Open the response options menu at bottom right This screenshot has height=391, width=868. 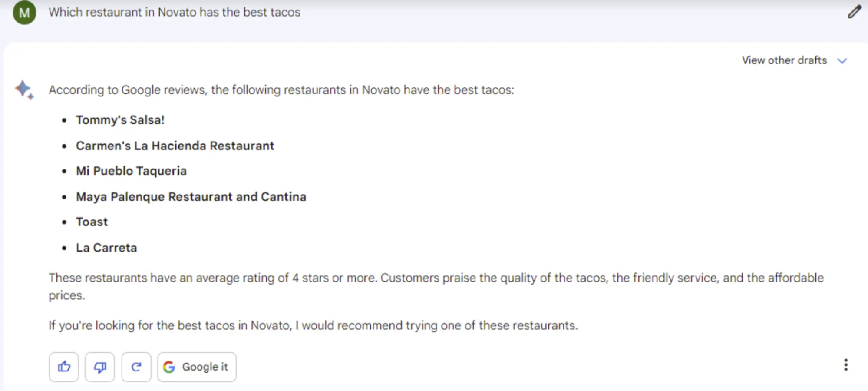846,365
